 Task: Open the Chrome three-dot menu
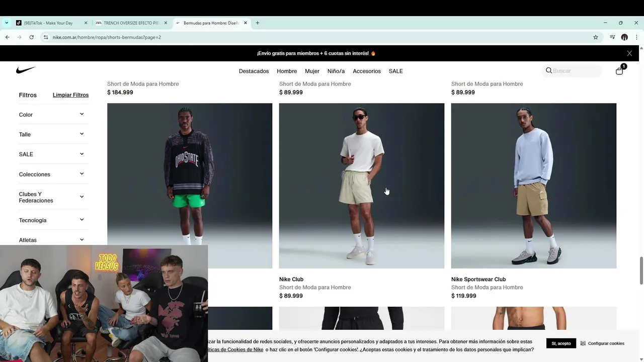pos(636,37)
